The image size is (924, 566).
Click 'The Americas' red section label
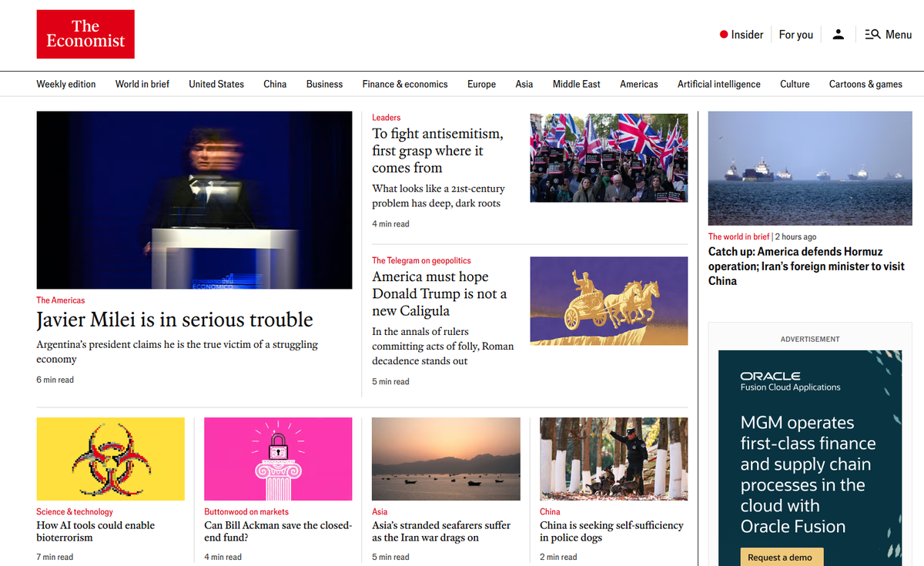click(x=61, y=300)
